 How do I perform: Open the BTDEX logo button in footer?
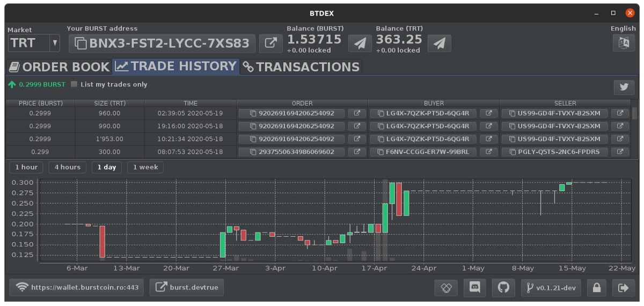point(445,287)
